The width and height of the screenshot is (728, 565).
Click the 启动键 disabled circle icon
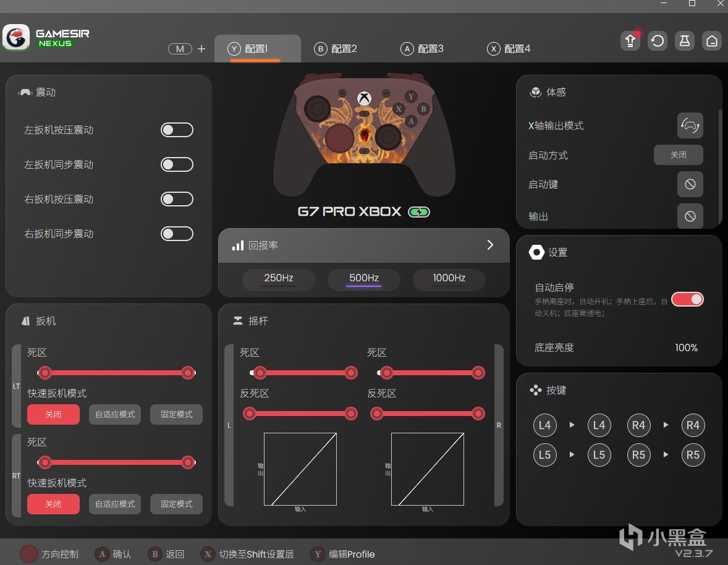click(x=690, y=184)
